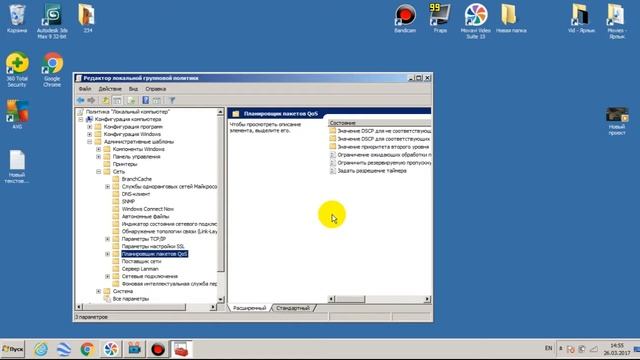Viewport: 640px width, 360px height.
Task: Click the Export list toolbar icon
Action: 131,100
